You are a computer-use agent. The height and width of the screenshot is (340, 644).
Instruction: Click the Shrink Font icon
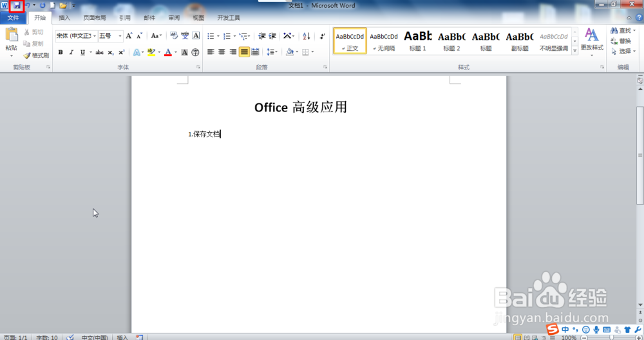pyautogui.click(x=140, y=36)
